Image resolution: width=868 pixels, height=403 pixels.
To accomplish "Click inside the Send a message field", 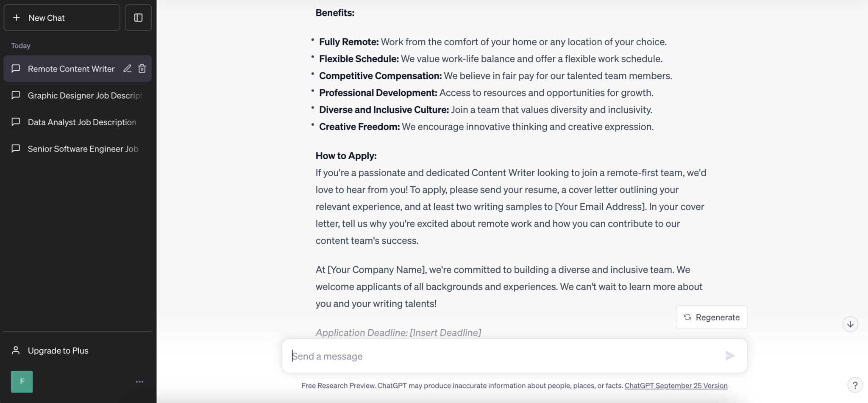I will (x=466, y=356).
